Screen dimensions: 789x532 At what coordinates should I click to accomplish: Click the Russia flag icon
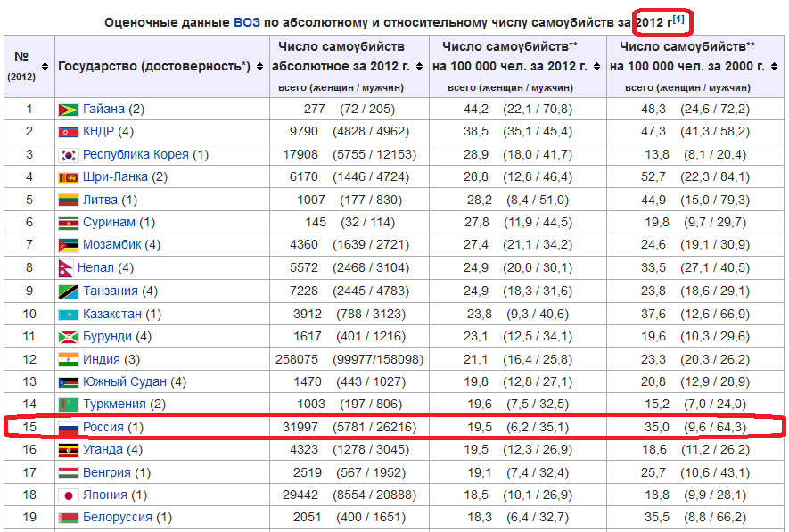click(x=68, y=428)
